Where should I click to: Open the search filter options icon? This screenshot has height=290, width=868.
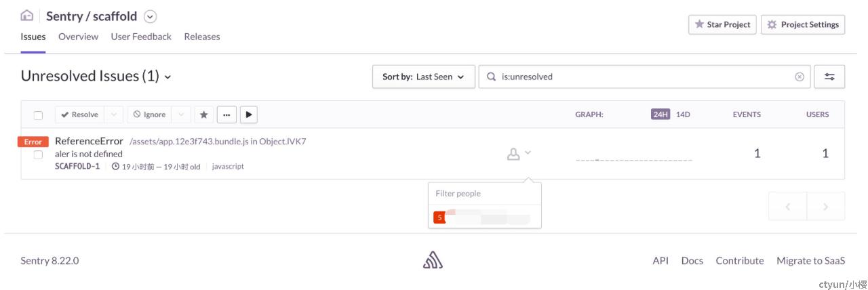pos(829,77)
